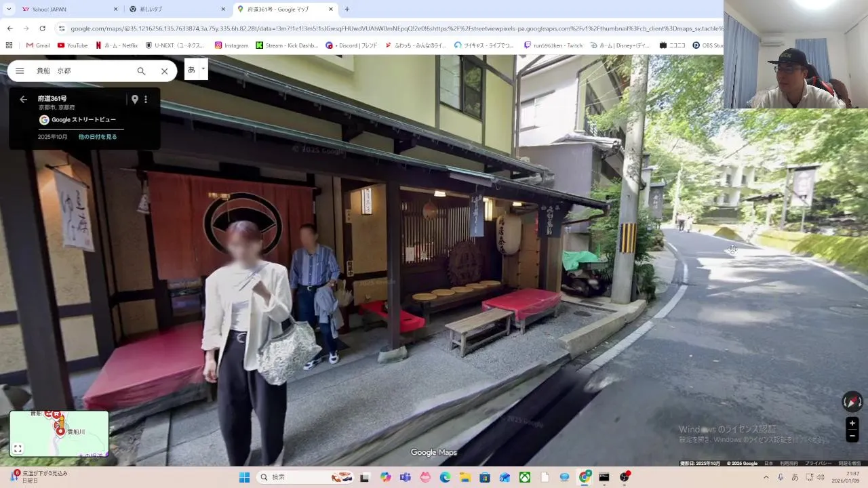Open a new browser tab

click(x=347, y=9)
